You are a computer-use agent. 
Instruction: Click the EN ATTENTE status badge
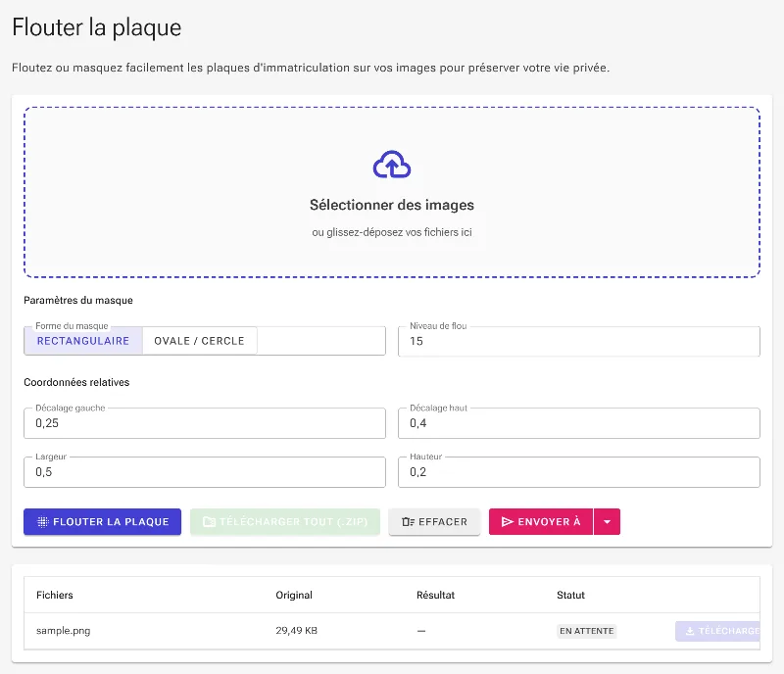point(586,632)
